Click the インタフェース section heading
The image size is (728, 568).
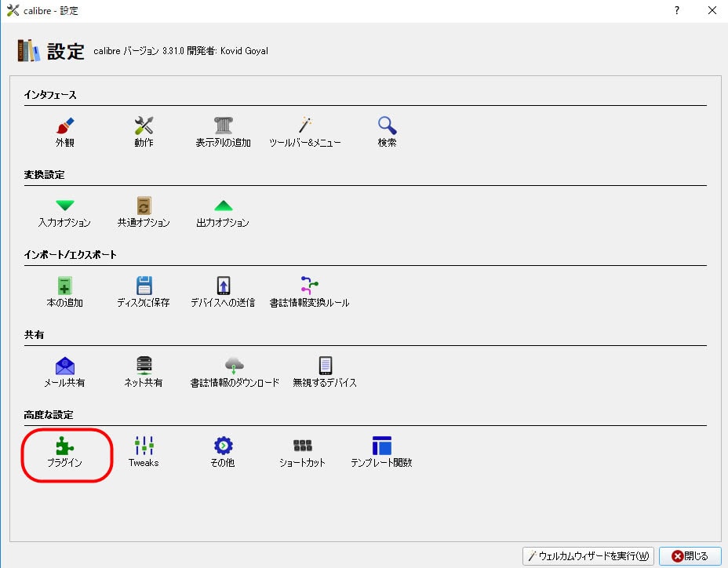(50, 95)
